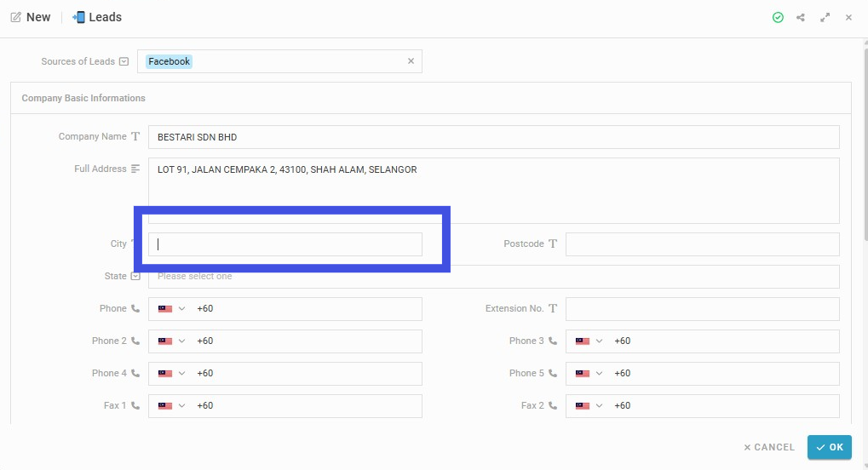Click the Phone 3 handset icon

click(553, 341)
